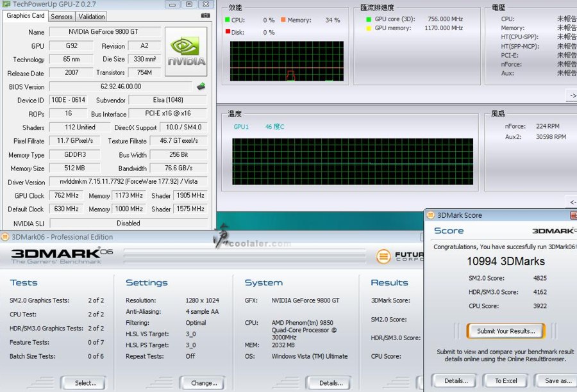
Task: Click the nForce fan 224 RPM value
Action: [548, 126]
